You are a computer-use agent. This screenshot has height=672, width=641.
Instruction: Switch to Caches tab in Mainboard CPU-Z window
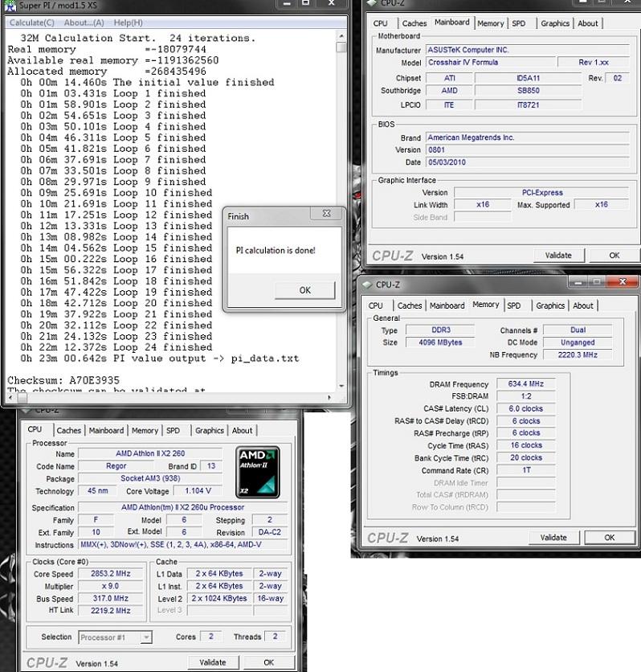point(414,23)
